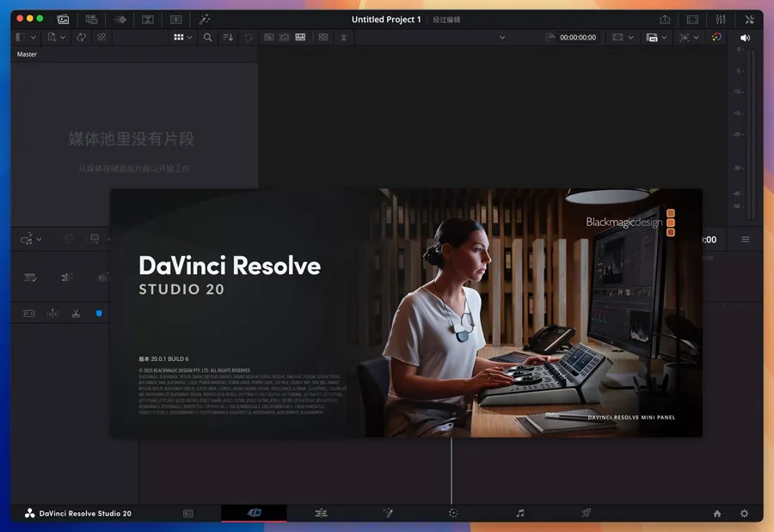Image resolution: width=774 pixels, height=532 pixels.
Task: Click the 00:00:00:00 timecode field
Action: pyautogui.click(x=578, y=38)
